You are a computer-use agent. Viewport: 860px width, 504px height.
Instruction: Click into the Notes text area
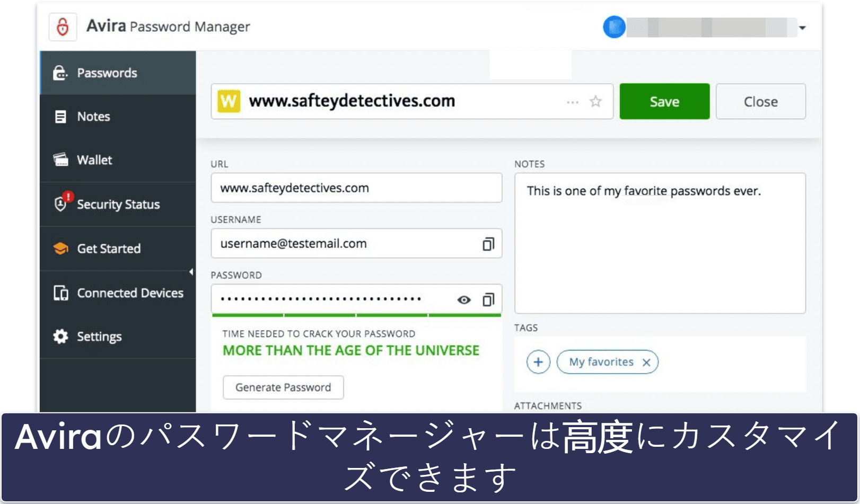pyautogui.click(x=660, y=243)
